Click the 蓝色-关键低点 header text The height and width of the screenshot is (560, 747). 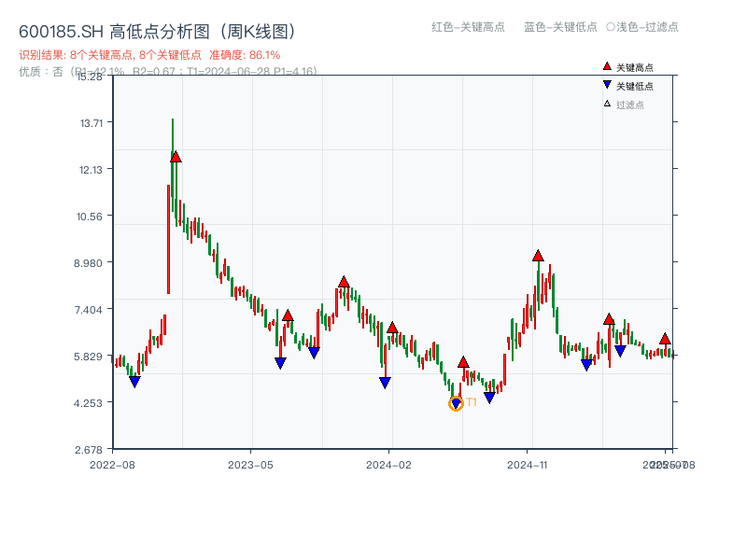tap(560, 27)
